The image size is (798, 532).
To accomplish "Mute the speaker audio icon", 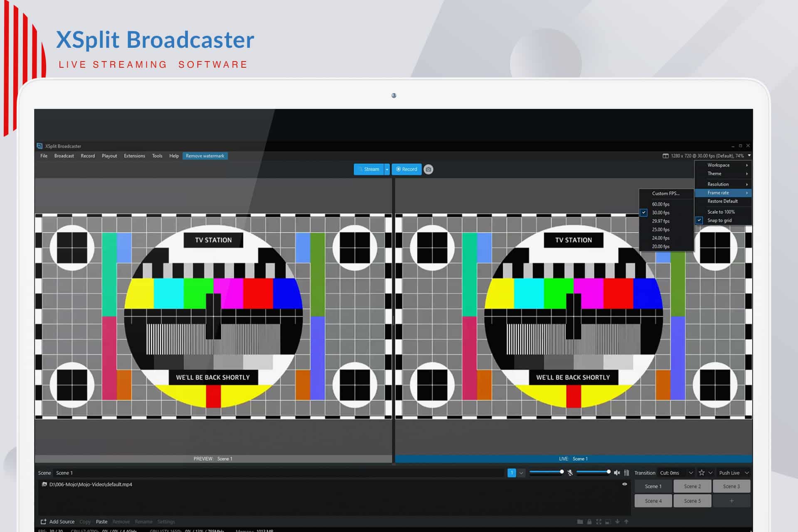I will tap(617, 473).
